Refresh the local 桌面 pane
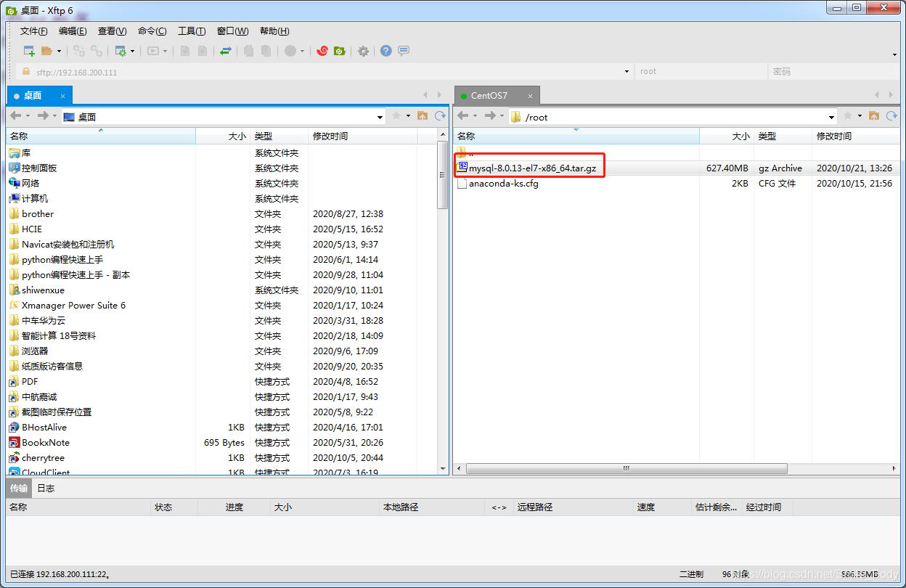906x588 pixels. pyautogui.click(x=440, y=116)
